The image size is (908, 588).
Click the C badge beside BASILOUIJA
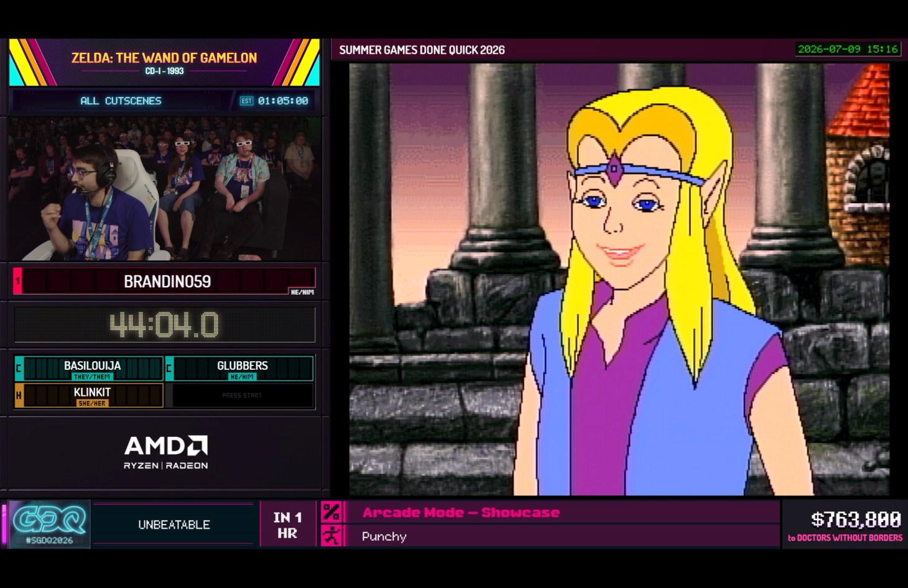coord(19,369)
